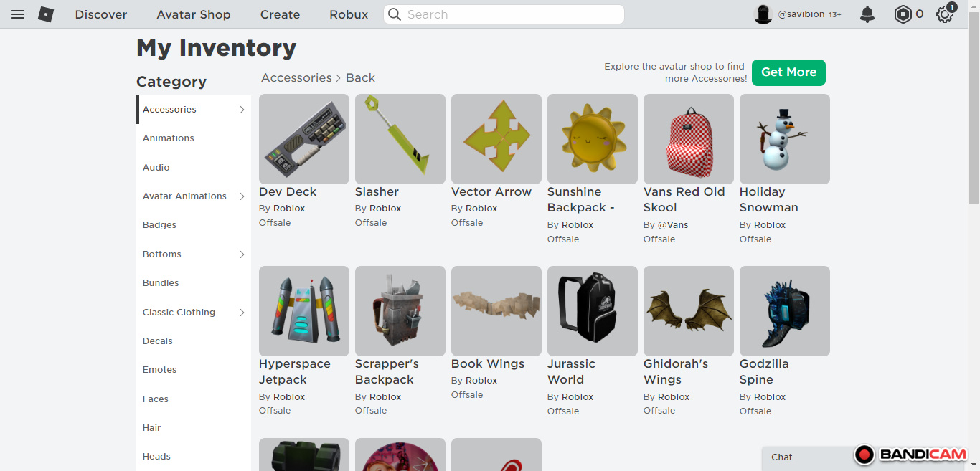Viewport: 980px width, 471px height.
Task: Expand the Bottoms category chevron
Action: [242, 254]
